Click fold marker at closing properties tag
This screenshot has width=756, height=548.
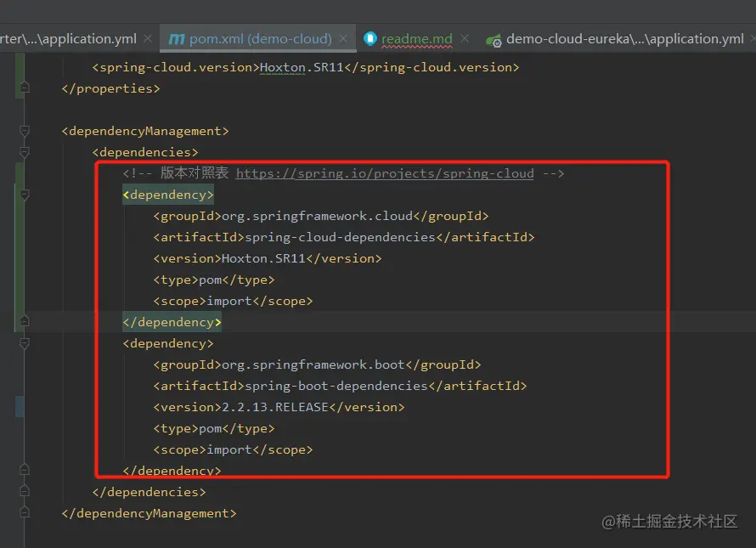click(x=25, y=88)
